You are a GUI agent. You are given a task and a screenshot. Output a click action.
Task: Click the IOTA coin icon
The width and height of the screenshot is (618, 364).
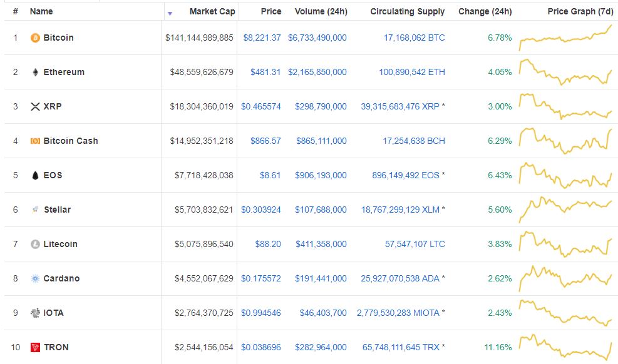tap(36, 313)
